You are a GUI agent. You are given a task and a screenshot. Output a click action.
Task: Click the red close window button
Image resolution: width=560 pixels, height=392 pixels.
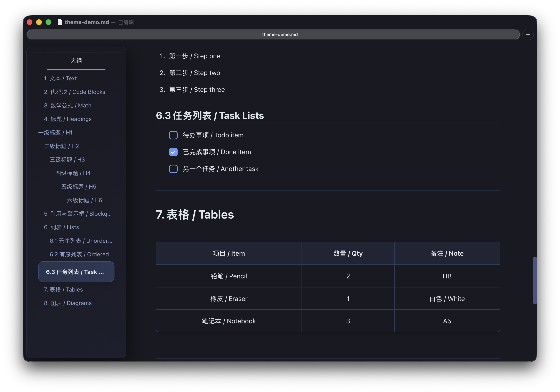[x=30, y=22]
